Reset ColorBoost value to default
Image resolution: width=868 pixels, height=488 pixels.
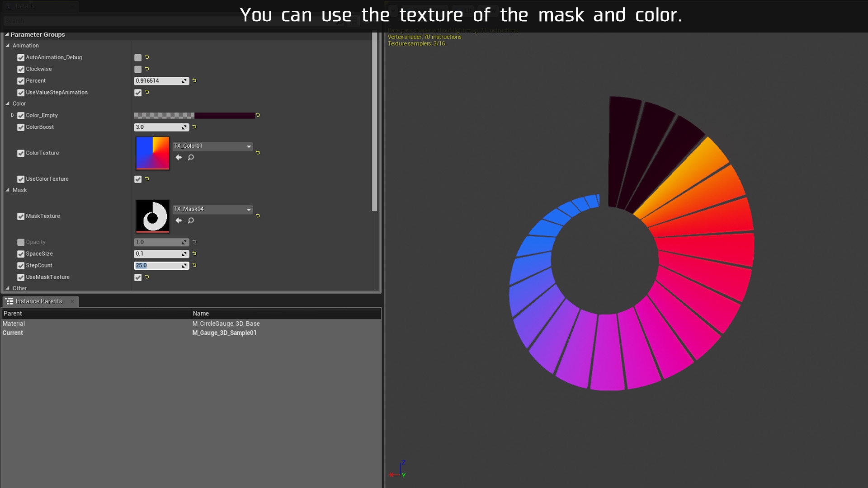coord(194,127)
